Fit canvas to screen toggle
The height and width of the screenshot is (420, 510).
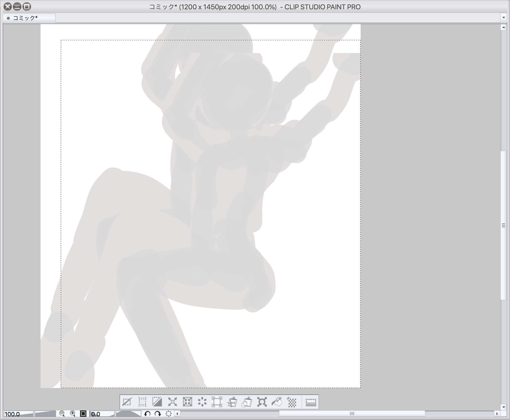(x=83, y=414)
